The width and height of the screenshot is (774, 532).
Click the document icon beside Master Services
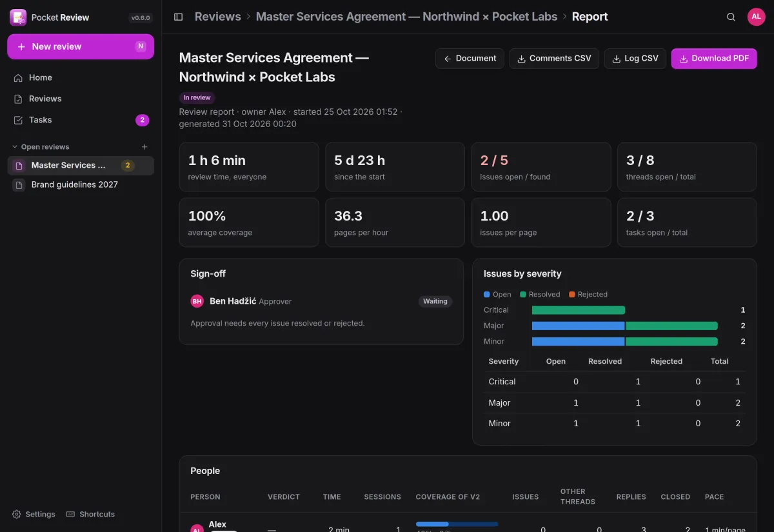[19, 166]
